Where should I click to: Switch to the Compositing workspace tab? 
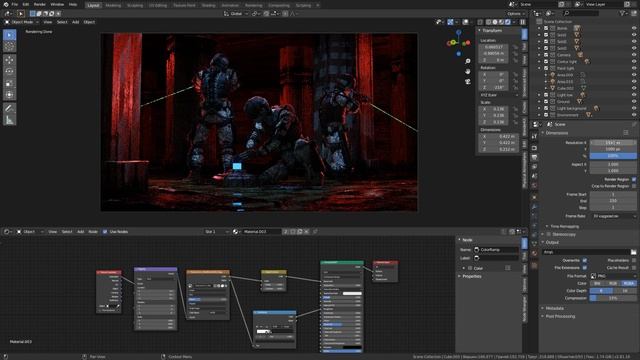279,5
